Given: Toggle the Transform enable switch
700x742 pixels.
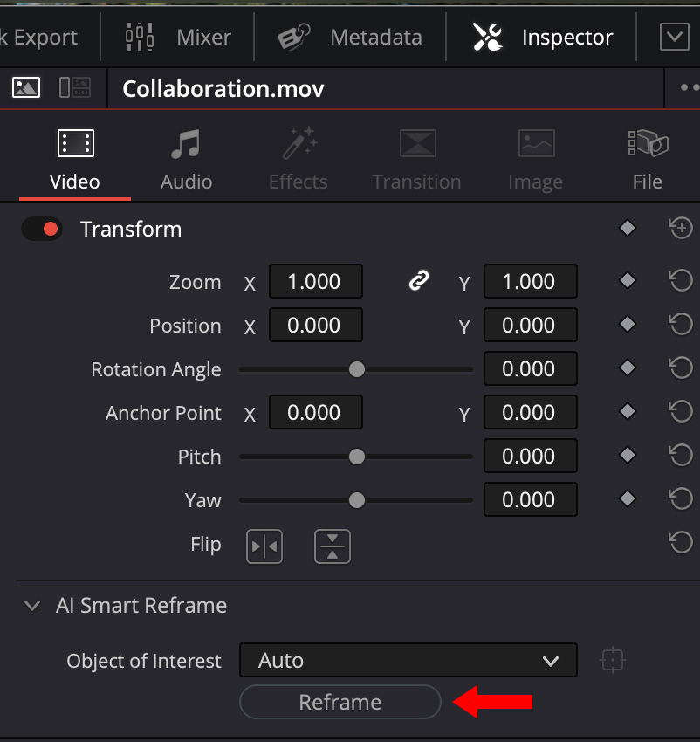Looking at the screenshot, I should click(42, 230).
